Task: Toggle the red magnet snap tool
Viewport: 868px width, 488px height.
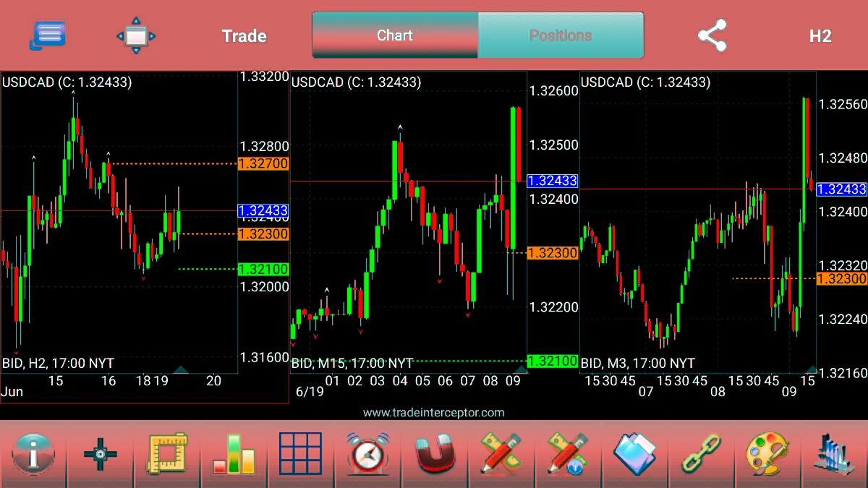Action: point(434,455)
